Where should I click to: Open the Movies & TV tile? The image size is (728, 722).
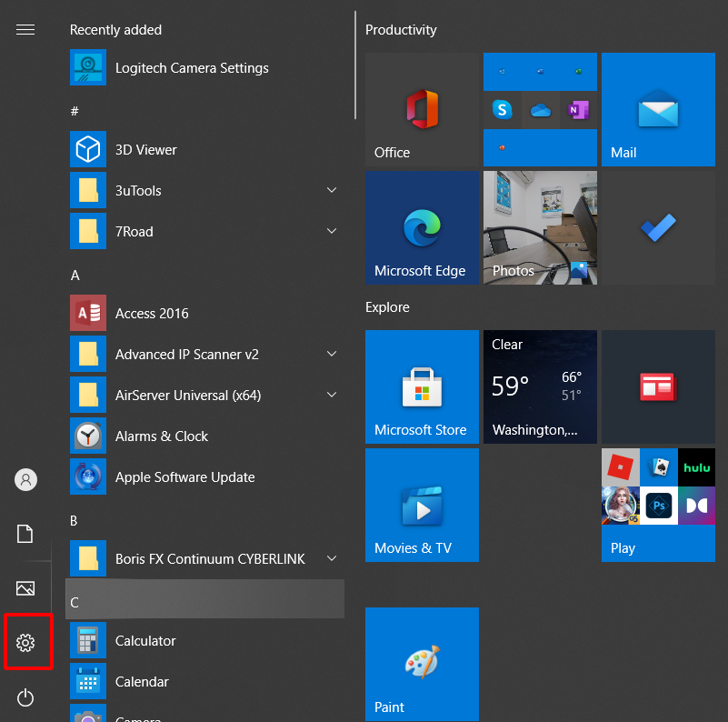(422, 505)
